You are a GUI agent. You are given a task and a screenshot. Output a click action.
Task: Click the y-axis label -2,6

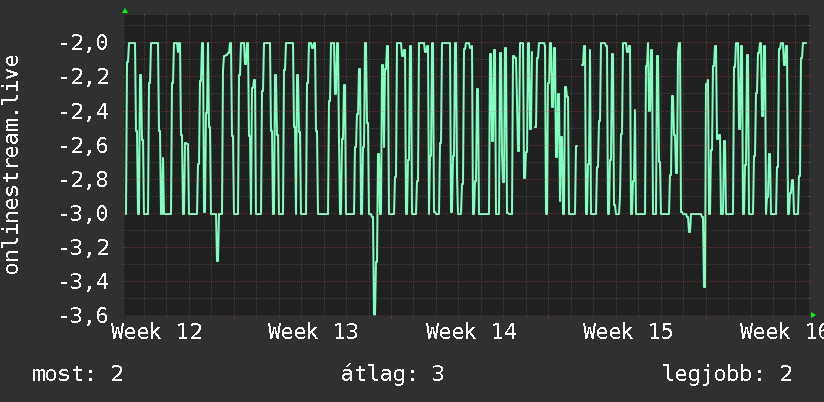coord(83,146)
